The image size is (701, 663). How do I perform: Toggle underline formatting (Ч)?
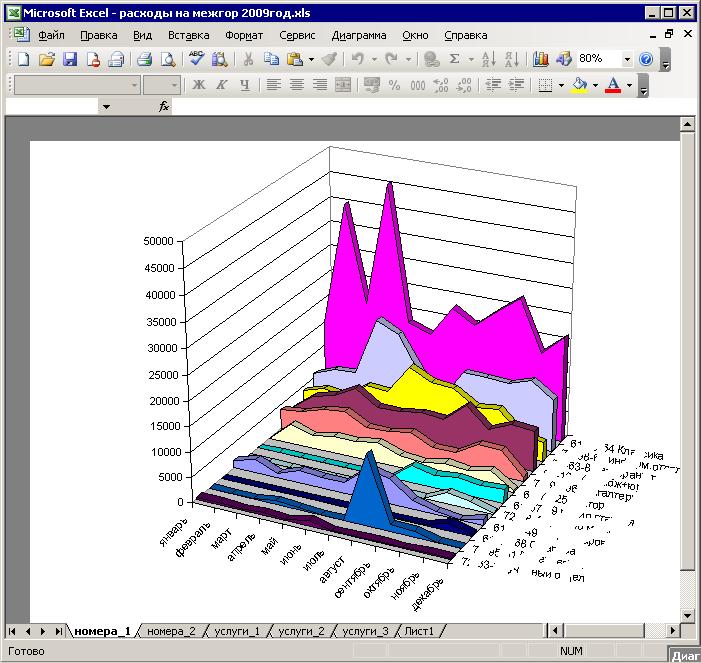[x=245, y=85]
